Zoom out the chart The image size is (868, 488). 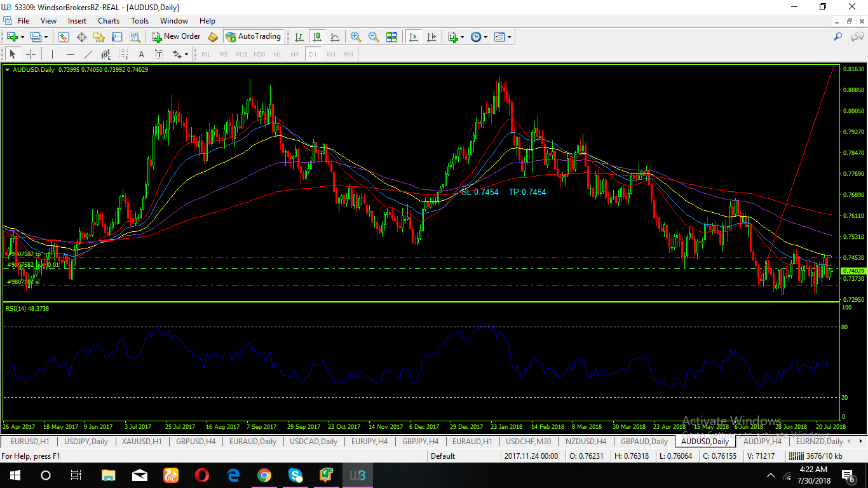click(374, 37)
